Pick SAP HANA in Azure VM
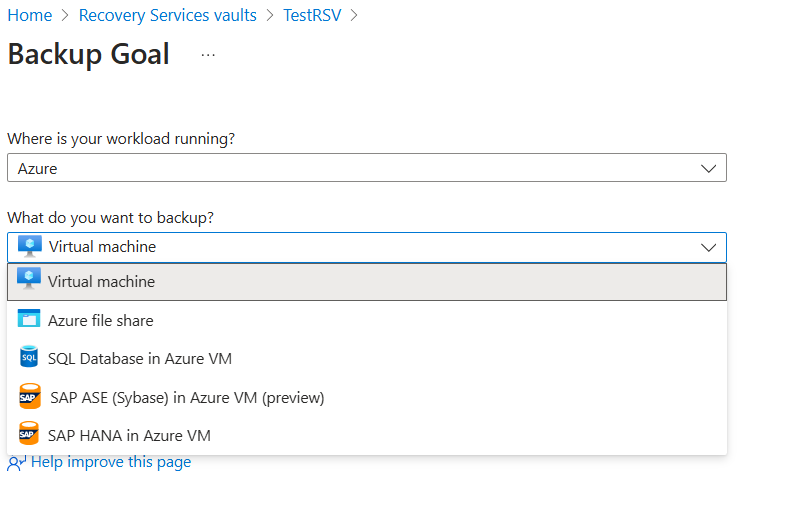This screenshot has width=791, height=513. (129, 436)
